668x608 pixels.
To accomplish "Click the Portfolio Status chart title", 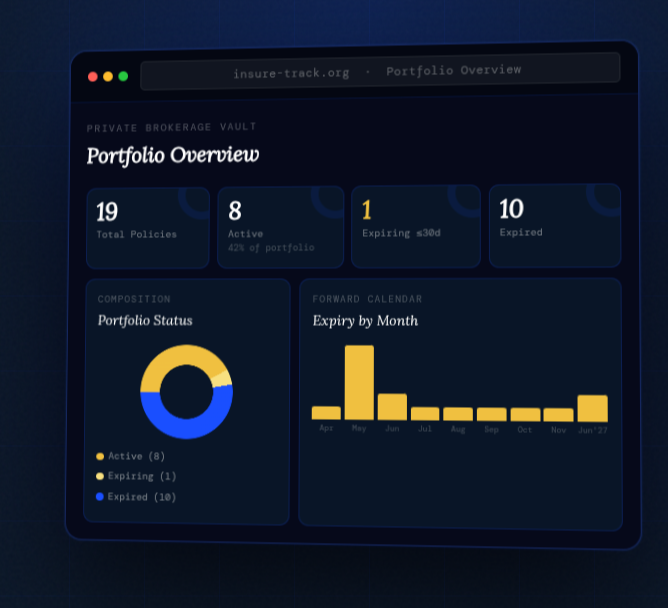I will click(x=145, y=320).
